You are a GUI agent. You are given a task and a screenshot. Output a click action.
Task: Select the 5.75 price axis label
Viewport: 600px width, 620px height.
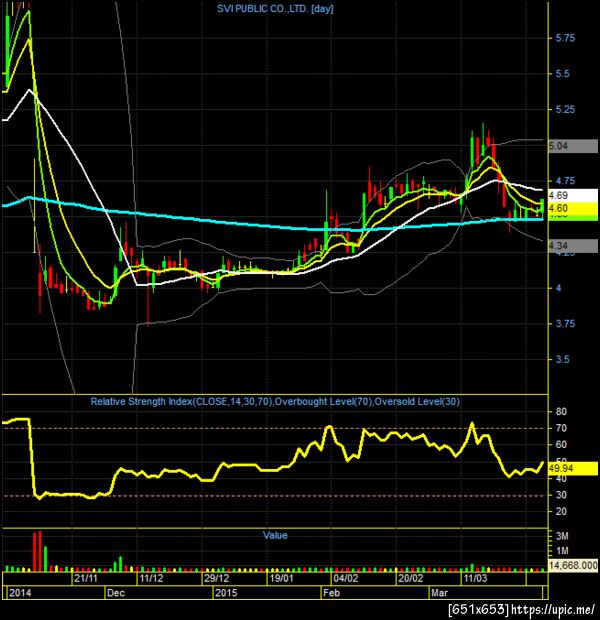tap(565, 38)
